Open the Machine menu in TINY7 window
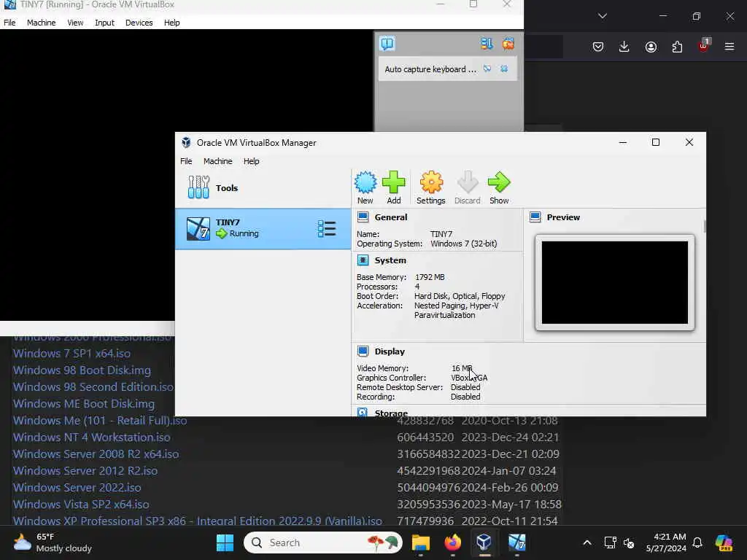The height and width of the screenshot is (560, 747). point(41,23)
